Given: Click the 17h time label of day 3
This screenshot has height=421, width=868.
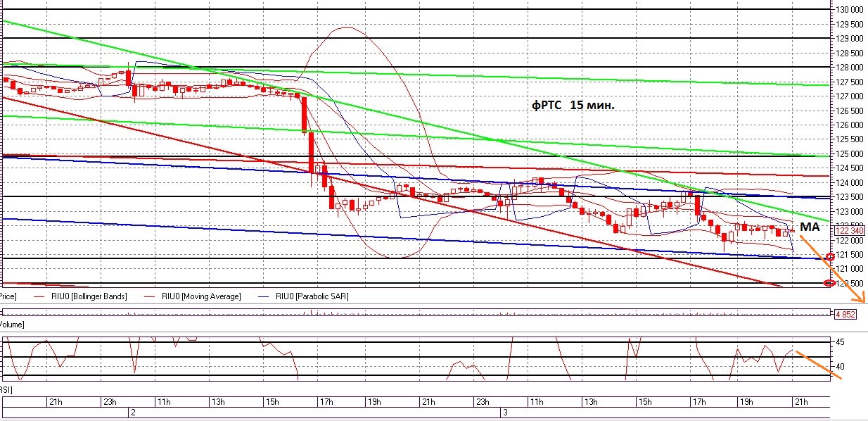Looking at the screenshot, I should 698,402.
